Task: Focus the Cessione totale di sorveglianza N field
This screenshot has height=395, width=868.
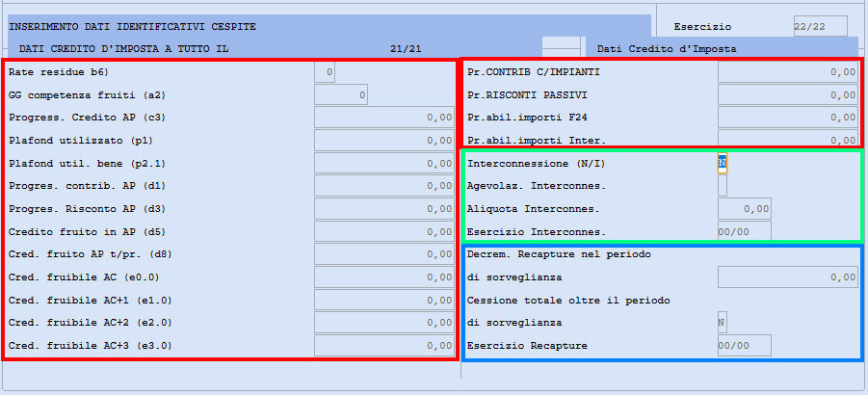Action: click(723, 323)
